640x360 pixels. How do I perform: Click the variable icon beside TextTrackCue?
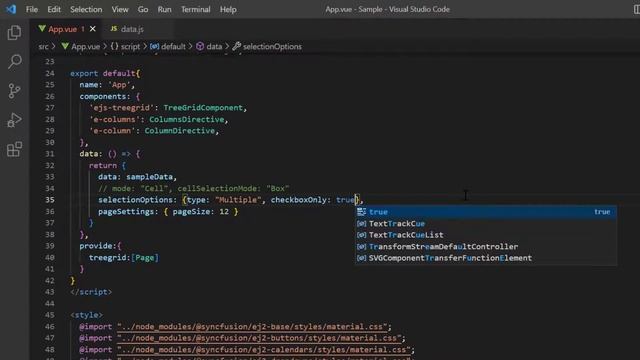click(x=361, y=224)
